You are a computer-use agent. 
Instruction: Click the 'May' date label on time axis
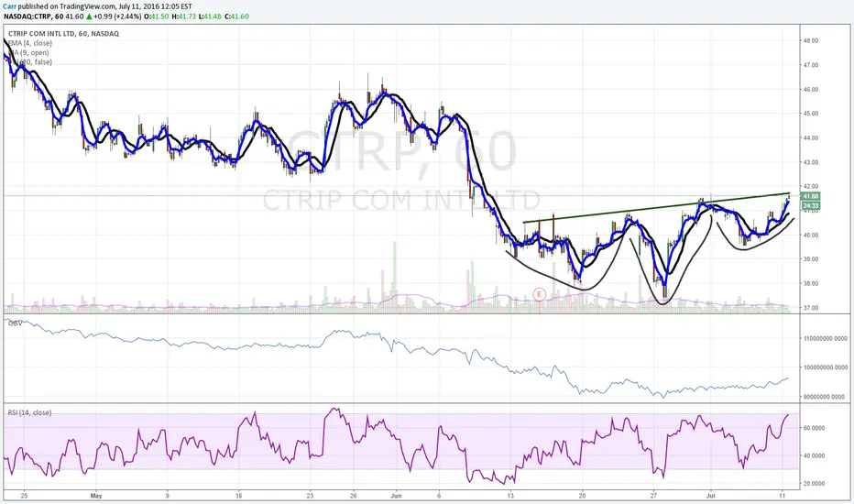click(96, 496)
